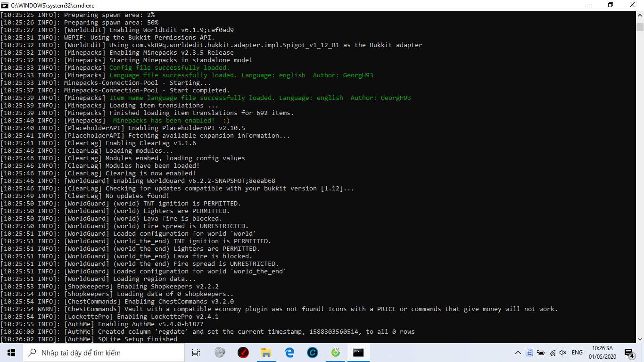The height and width of the screenshot is (362, 644).
Task: Click the 'Spigot_v1_12_R1 as the Bukkit adapter' line
Action: 211,45
